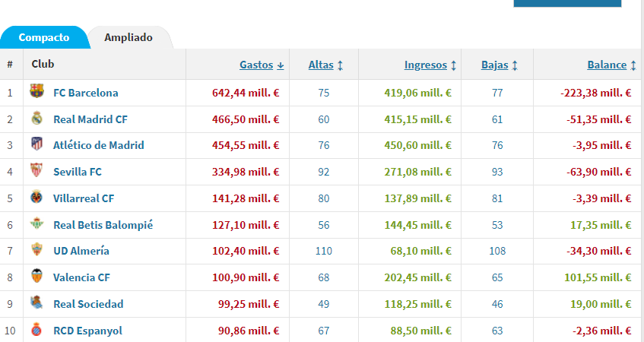Click the Sevilla FC crest icon

click(36, 170)
